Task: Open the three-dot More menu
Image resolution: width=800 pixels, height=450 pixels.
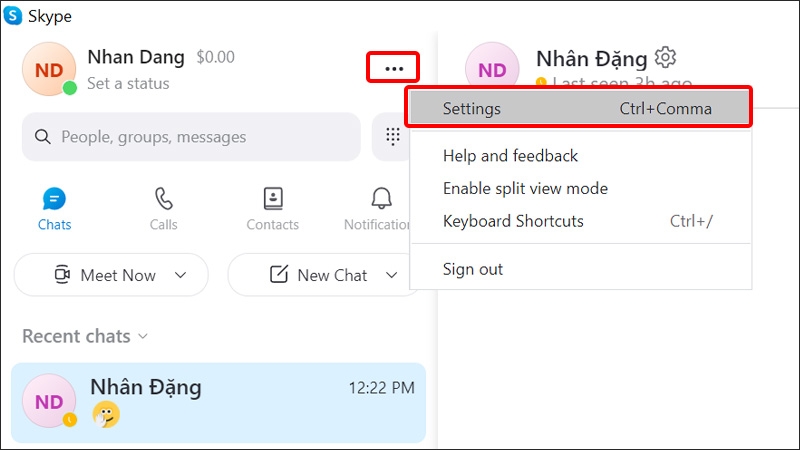Action: (393, 68)
